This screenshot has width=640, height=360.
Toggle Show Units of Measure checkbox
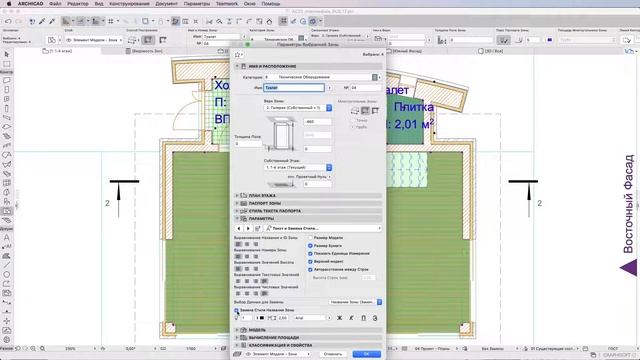pos(310,253)
